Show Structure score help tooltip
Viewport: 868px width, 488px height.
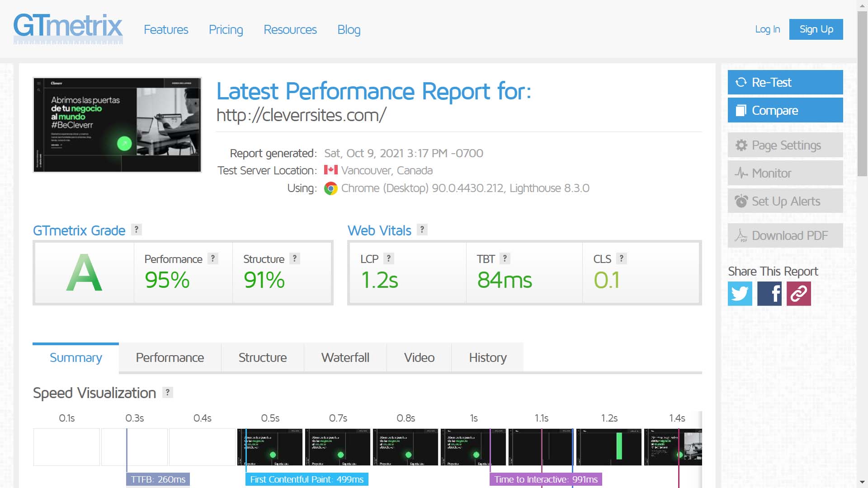295,258
